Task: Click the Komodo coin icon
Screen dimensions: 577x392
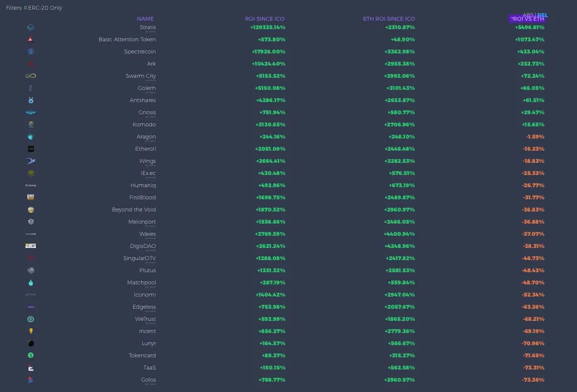Action: tap(31, 125)
